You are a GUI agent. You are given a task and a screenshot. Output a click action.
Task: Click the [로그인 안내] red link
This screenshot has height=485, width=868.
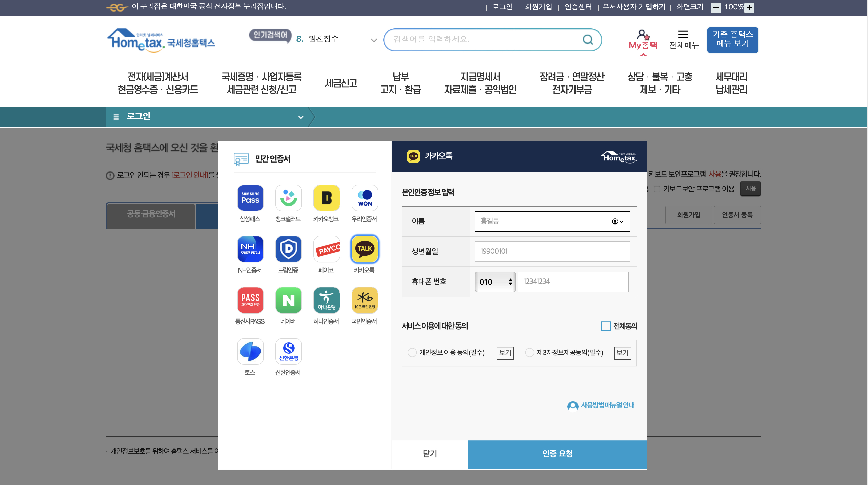190,175
